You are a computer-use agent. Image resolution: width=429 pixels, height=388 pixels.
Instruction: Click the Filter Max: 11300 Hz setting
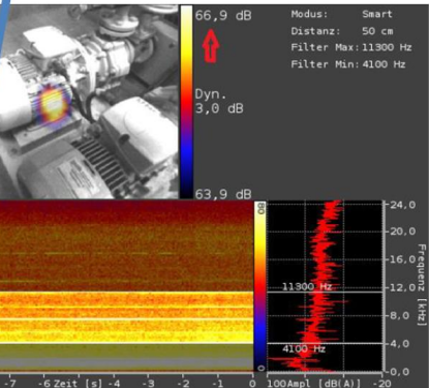[351, 47]
